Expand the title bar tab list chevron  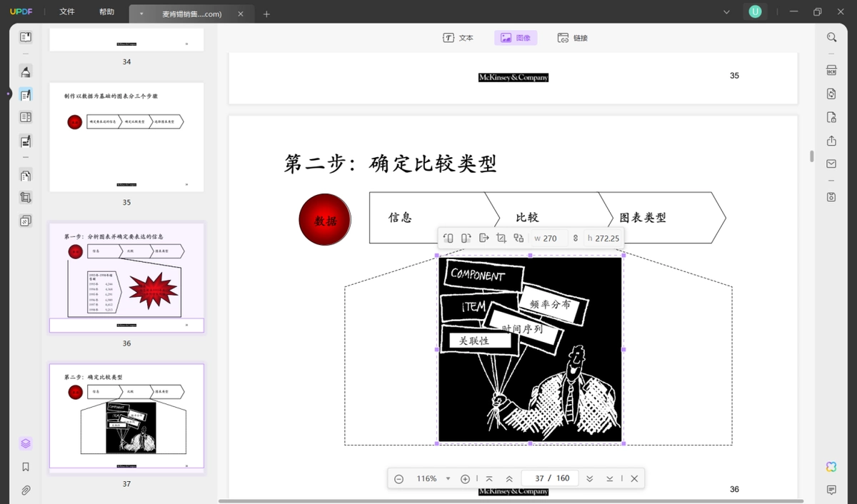tap(726, 12)
